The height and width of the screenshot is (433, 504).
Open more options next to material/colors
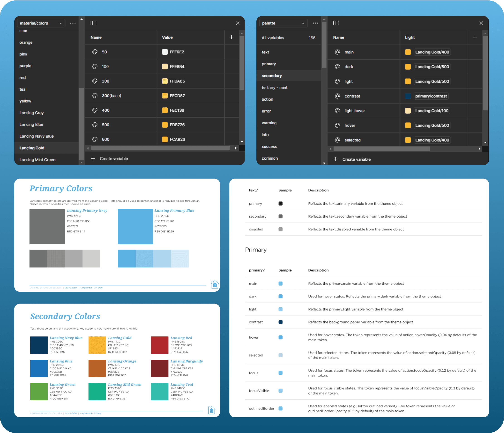(x=73, y=23)
